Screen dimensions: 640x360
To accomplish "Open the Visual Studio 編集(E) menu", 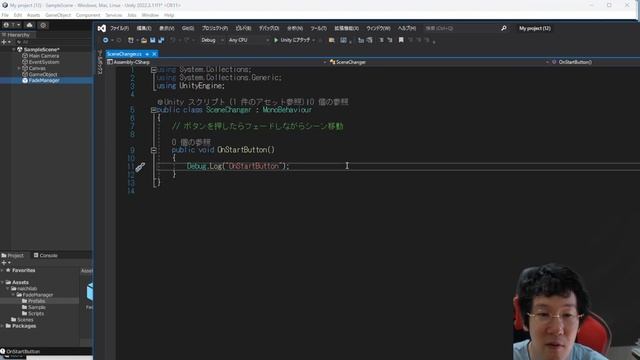I will pos(144,28).
